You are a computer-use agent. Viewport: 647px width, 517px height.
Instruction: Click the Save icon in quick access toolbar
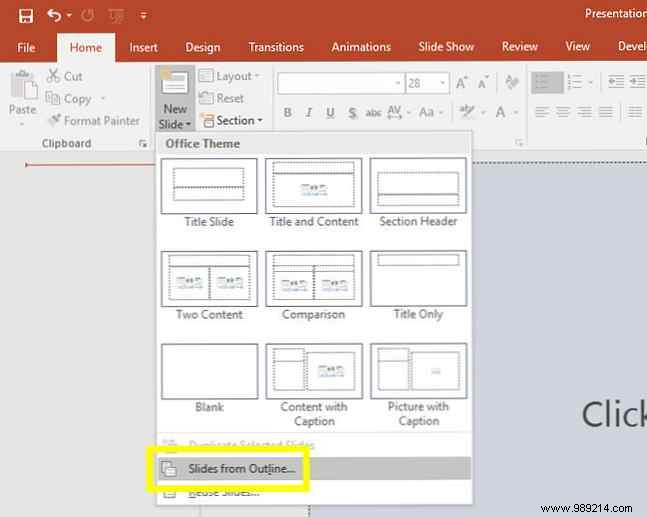coord(26,16)
